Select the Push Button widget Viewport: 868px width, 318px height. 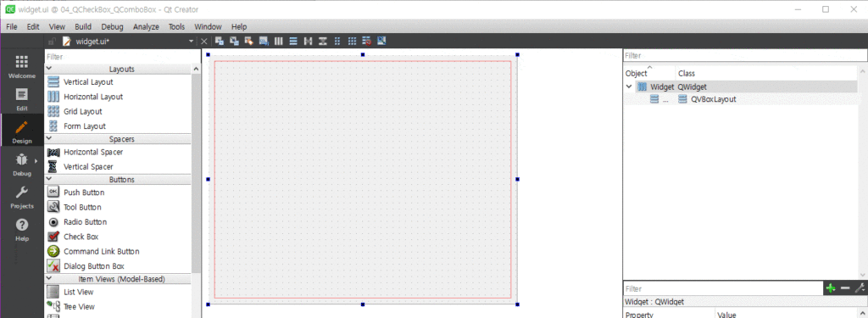(x=84, y=192)
